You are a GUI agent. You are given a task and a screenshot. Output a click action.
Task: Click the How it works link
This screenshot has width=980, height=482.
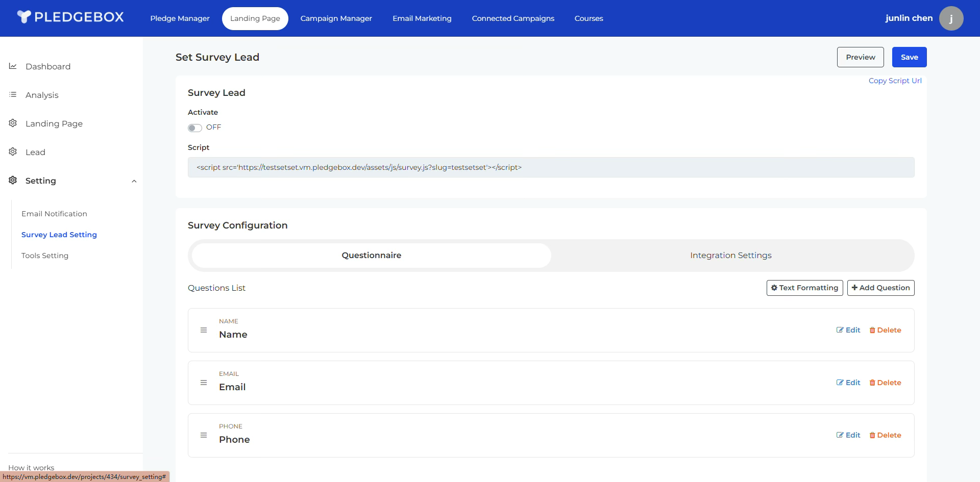(31, 467)
